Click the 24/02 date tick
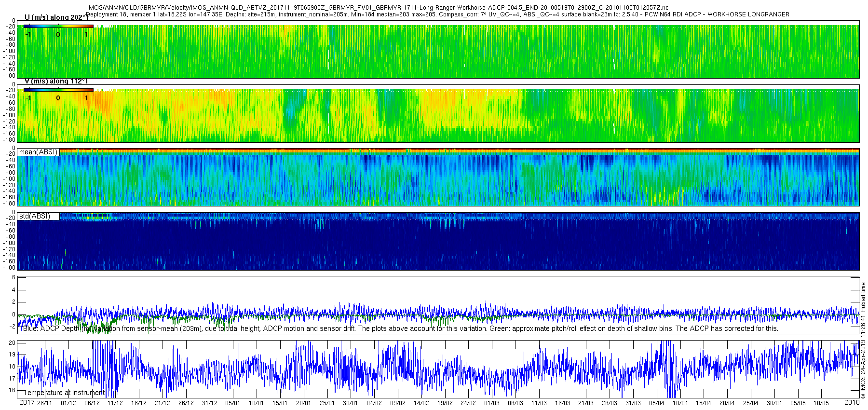Image resolution: width=868 pixels, height=410 pixels. click(468, 403)
